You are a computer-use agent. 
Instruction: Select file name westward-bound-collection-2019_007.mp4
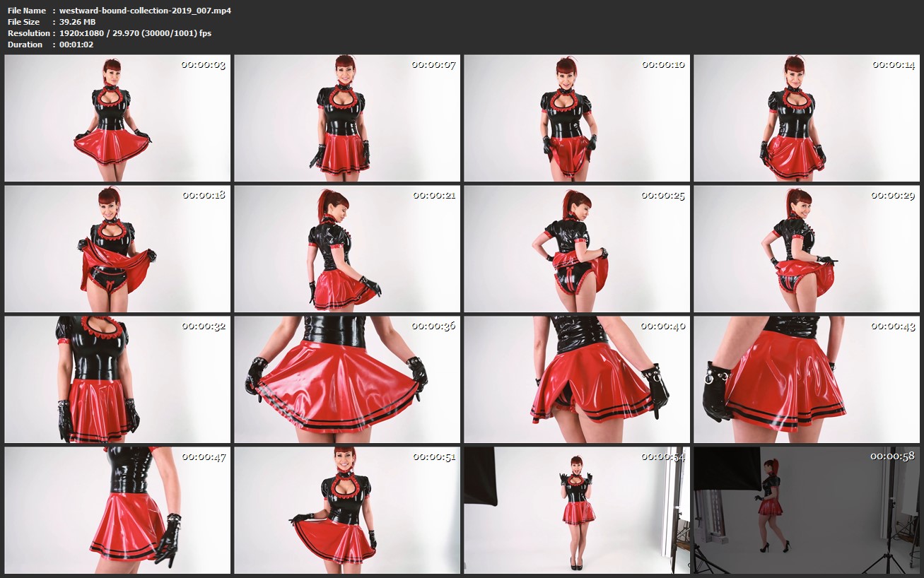145,11
